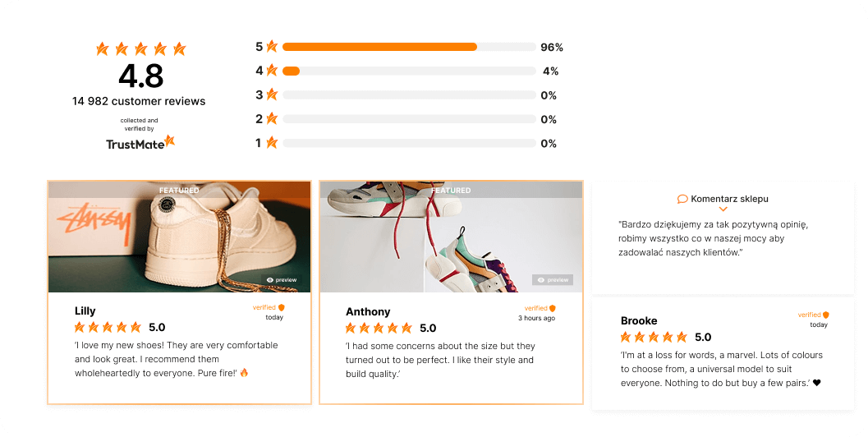Click the TrustMate logo
The image size is (868, 437).
coord(140,143)
